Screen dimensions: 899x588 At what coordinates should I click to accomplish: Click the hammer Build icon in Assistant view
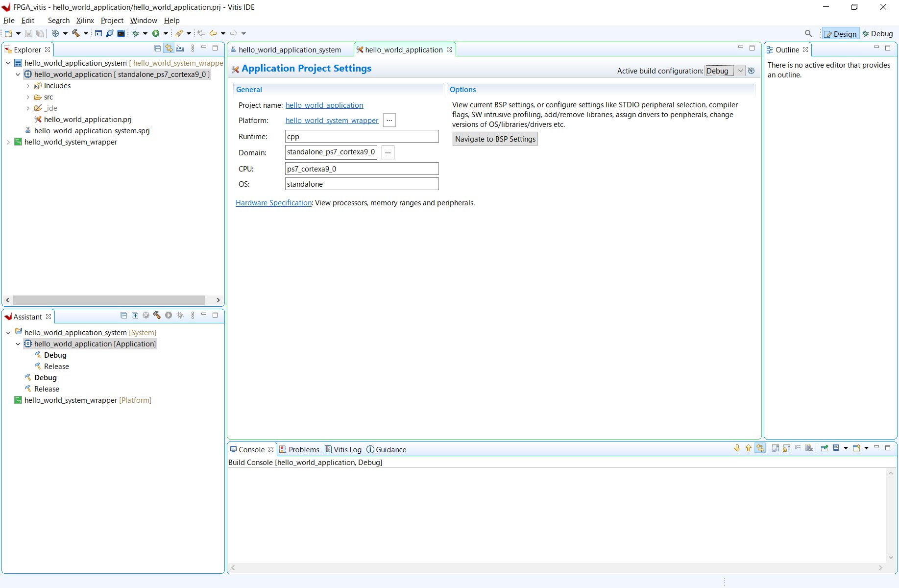click(x=157, y=316)
